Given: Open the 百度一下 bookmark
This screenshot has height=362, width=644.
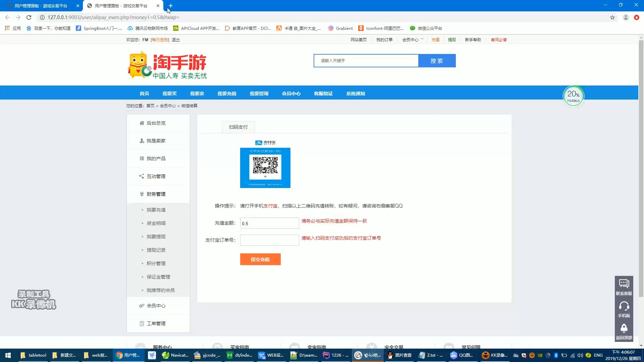Looking at the screenshot, I should pyautogui.click(x=49, y=28).
